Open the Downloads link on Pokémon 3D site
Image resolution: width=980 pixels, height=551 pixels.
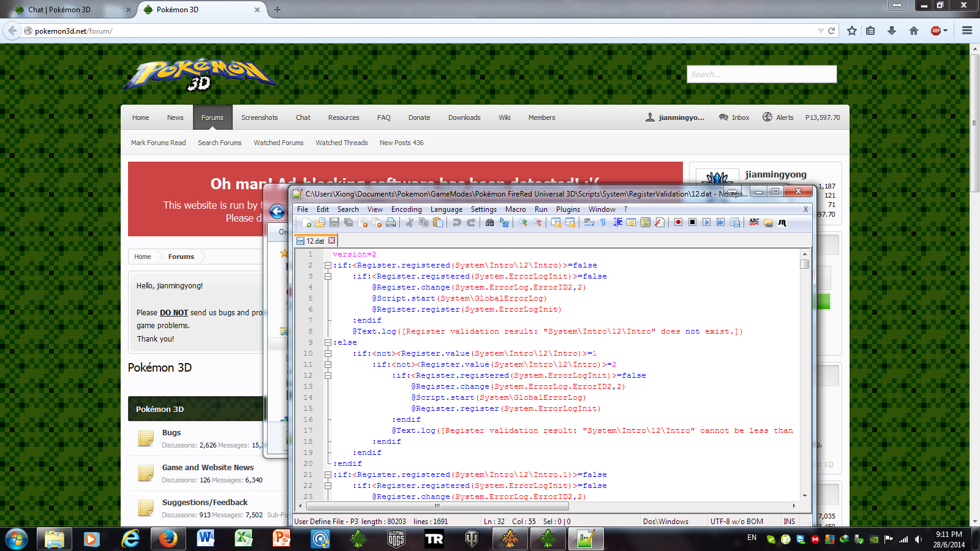coord(464,118)
